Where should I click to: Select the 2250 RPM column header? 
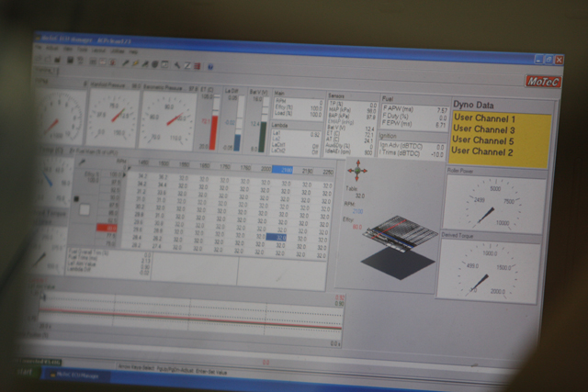pos(328,172)
